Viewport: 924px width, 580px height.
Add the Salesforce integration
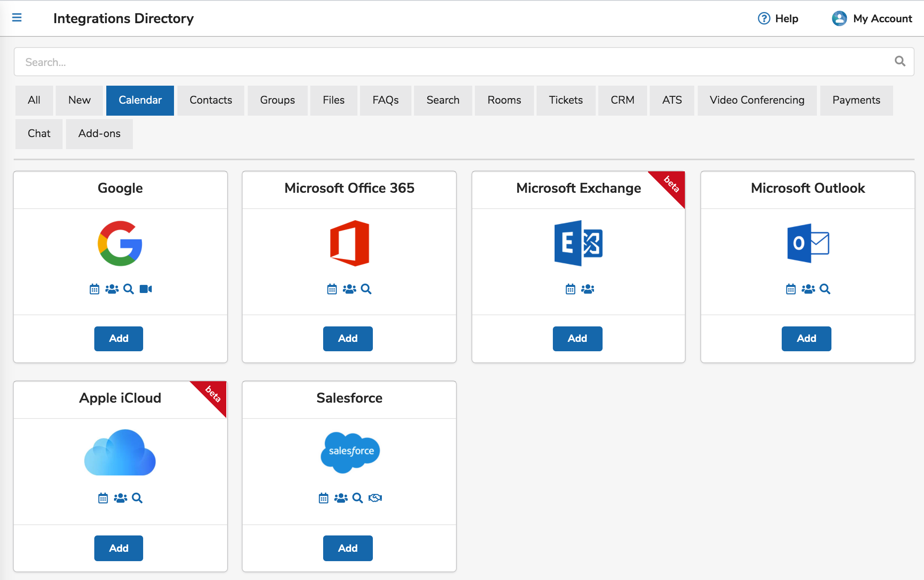click(348, 548)
